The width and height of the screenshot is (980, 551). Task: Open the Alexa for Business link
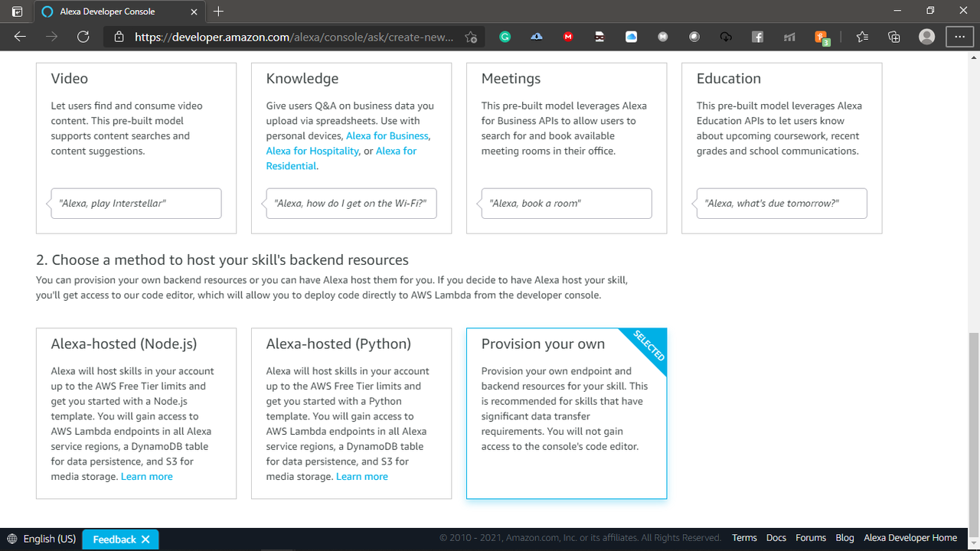387,135
